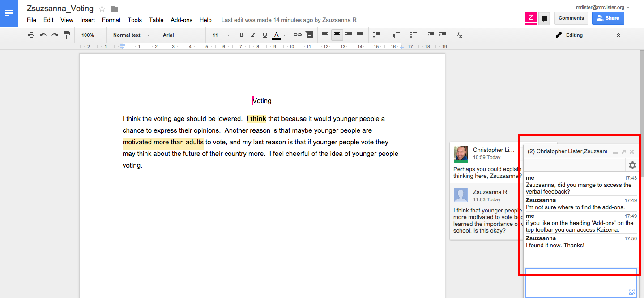Open the 100% zoom dropdown

91,35
